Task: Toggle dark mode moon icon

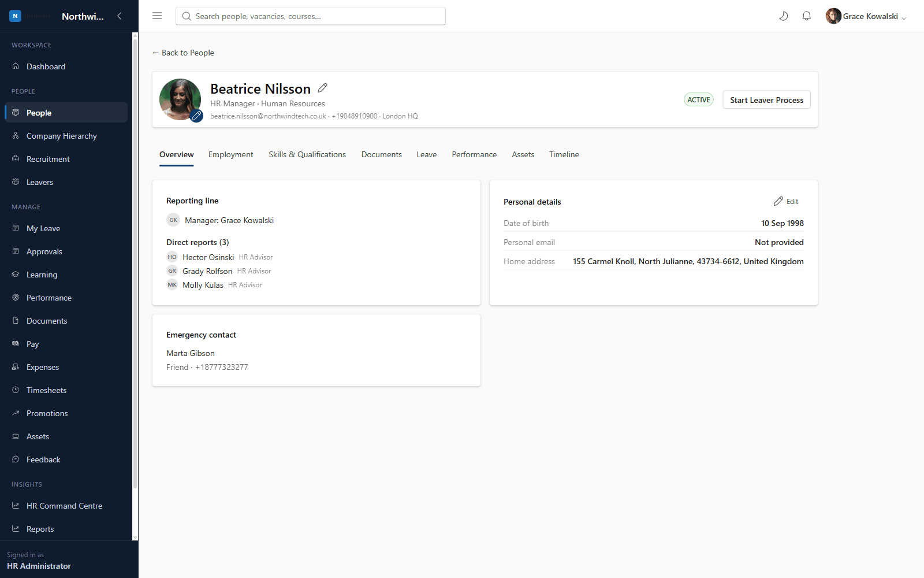Action: [784, 16]
